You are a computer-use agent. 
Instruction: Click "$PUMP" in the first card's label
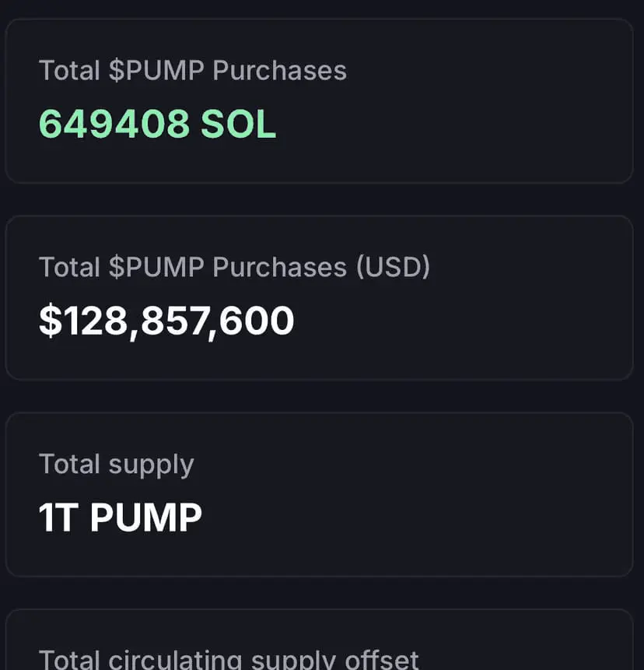156,70
